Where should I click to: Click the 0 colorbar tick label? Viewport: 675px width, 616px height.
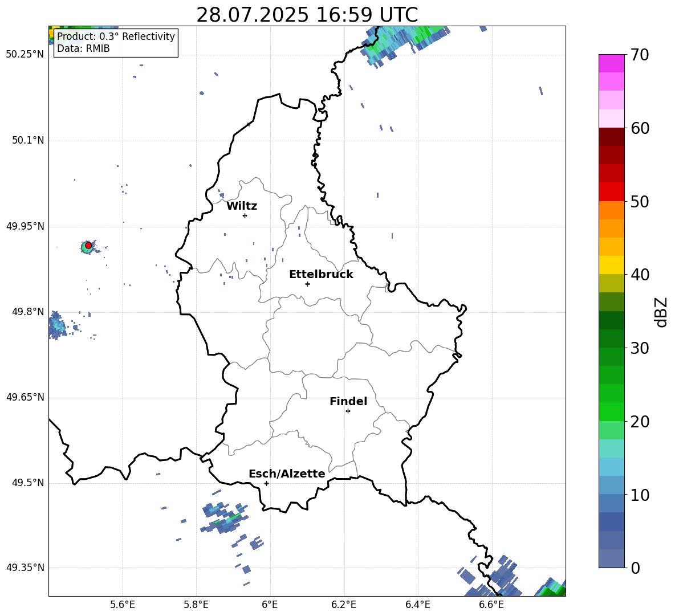635,568
